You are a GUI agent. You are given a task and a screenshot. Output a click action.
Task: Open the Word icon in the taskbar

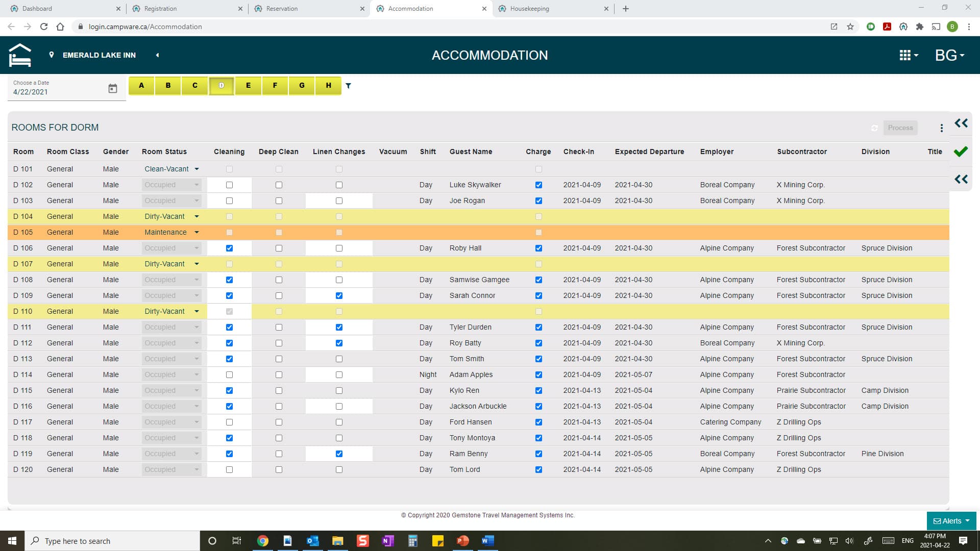pos(487,541)
